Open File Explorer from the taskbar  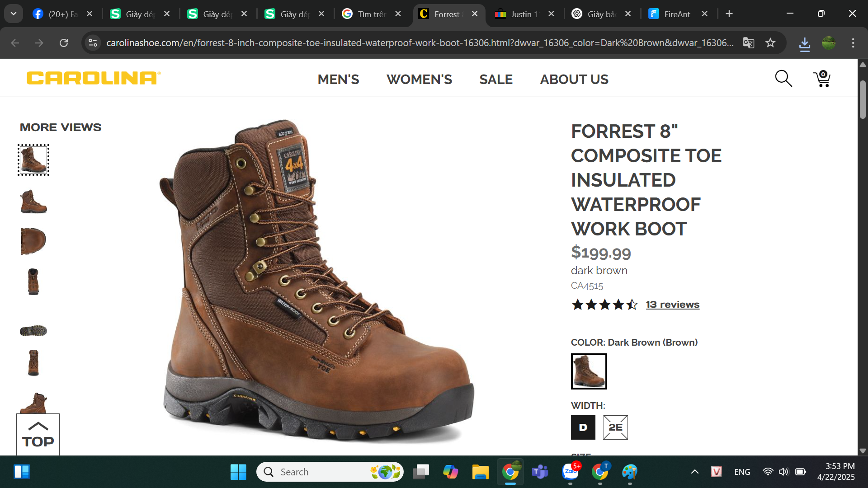(x=481, y=472)
